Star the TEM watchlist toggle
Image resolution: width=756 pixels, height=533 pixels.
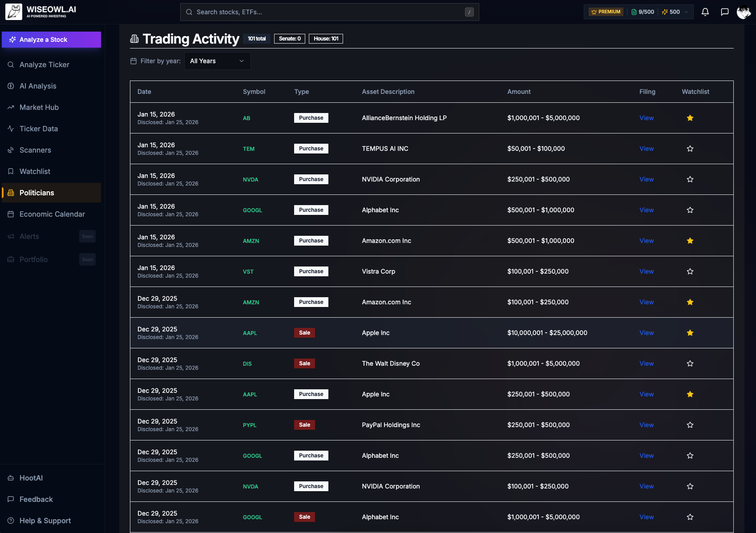click(x=690, y=149)
